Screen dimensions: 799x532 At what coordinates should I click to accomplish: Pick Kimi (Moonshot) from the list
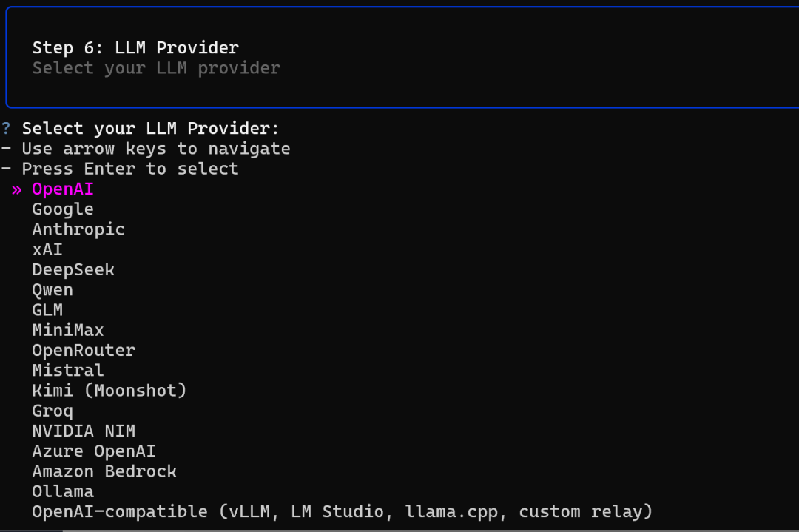[x=109, y=391]
